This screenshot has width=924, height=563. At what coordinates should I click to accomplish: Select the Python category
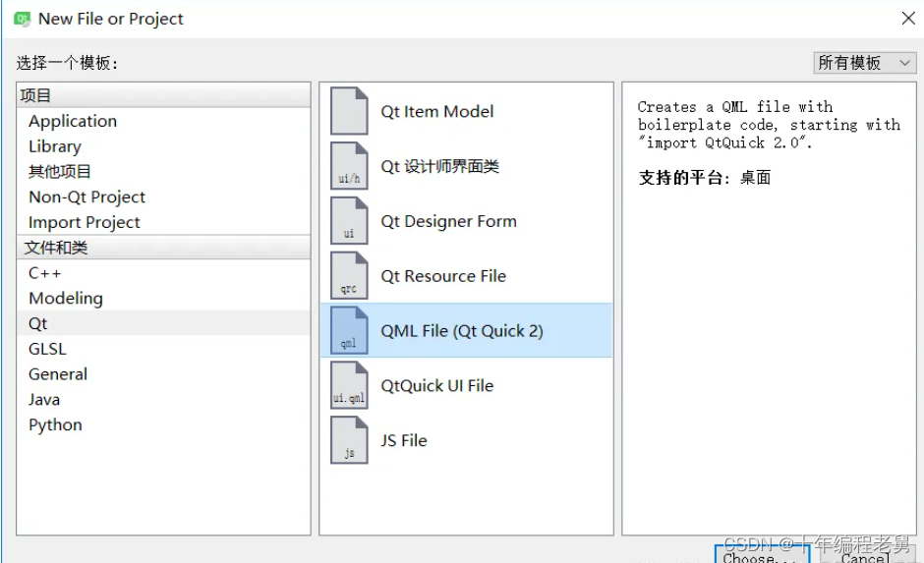click(x=163, y=424)
